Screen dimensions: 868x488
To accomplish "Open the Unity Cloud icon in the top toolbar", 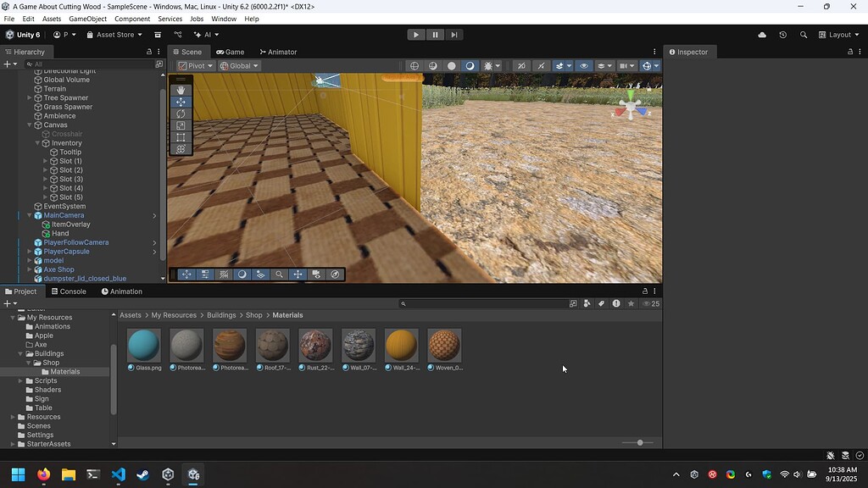I will [761, 35].
